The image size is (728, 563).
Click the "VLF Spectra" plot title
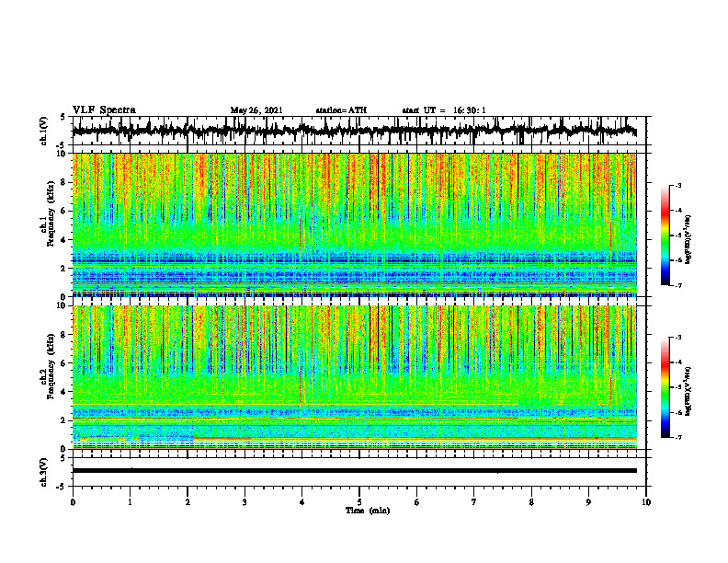104,110
